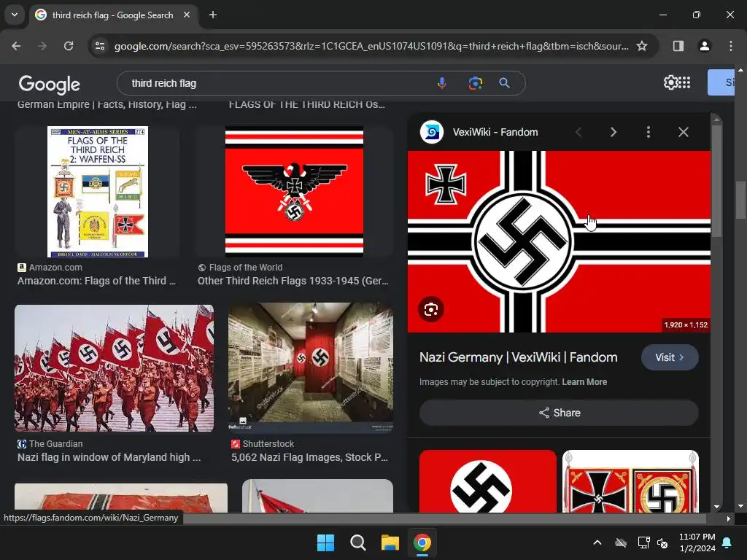Screen dimensions: 747x560
Task: Show previous image in preview panel
Action: pyautogui.click(x=578, y=132)
